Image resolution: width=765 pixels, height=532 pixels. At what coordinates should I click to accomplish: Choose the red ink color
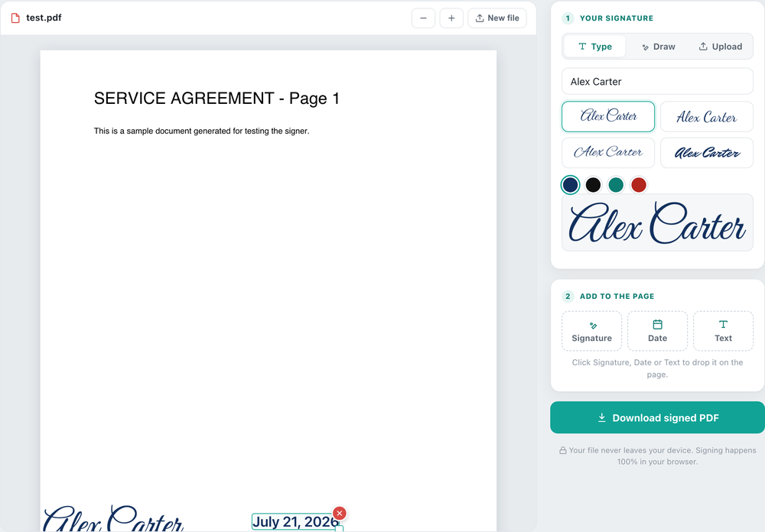pyautogui.click(x=639, y=185)
